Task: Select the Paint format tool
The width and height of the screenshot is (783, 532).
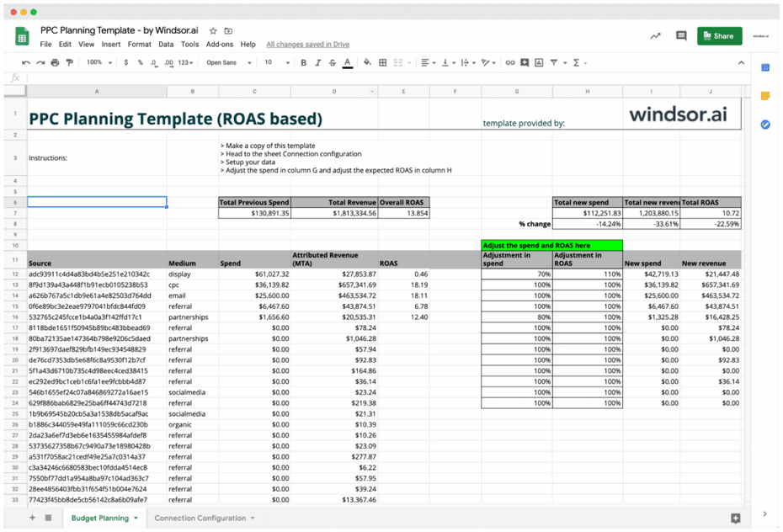Action: [x=69, y=62]
